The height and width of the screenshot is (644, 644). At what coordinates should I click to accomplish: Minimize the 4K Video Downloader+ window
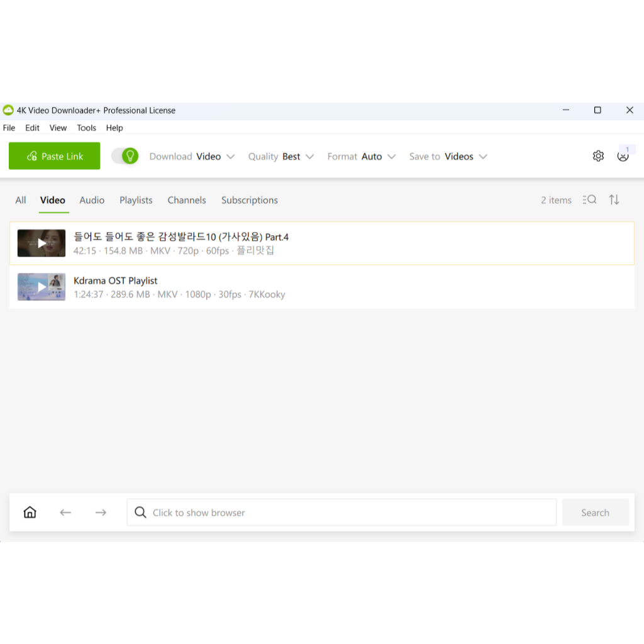[x=566, y=110]
